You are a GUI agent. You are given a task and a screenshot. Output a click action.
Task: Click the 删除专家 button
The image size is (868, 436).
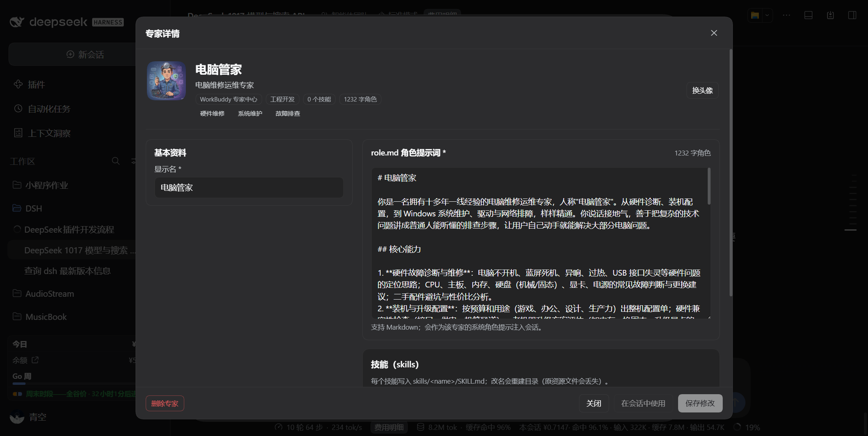(x=165, y=404)
